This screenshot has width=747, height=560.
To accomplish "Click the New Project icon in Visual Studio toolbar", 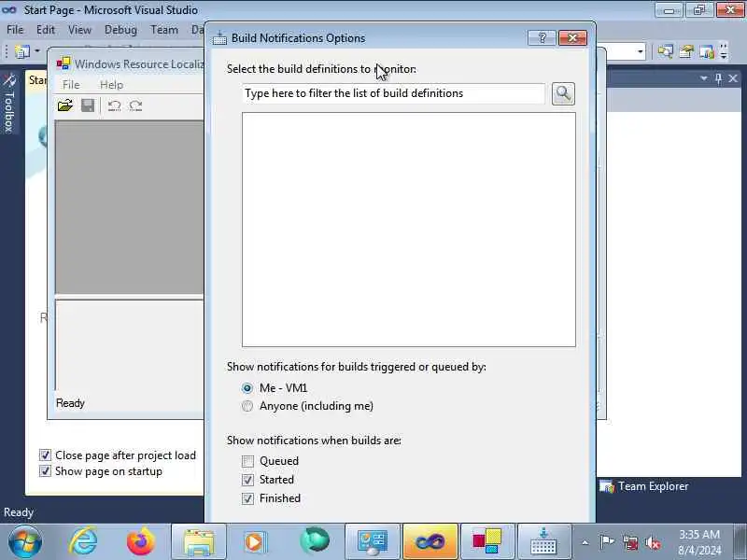I will tap(21, 51).
